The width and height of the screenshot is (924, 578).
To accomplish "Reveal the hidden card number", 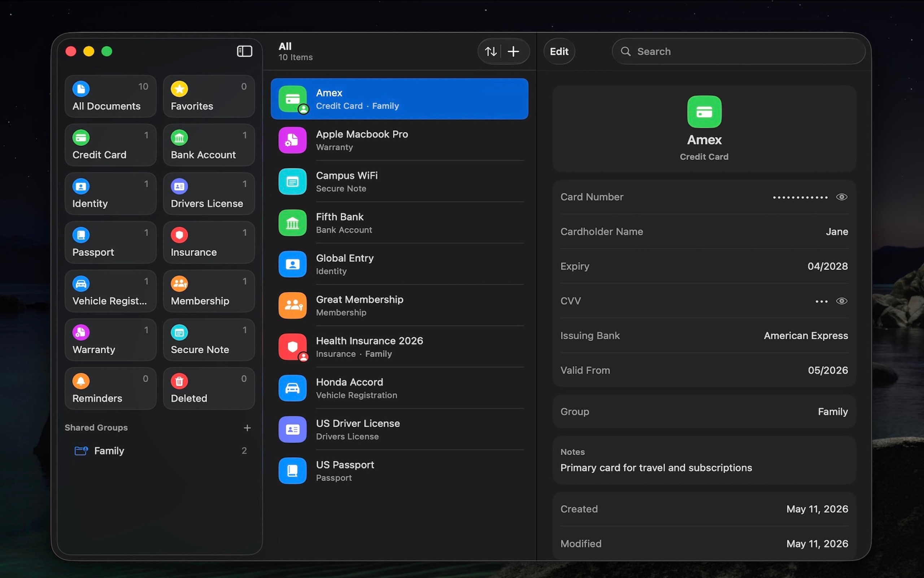I will pyautogui.click(x=842, y=197).
